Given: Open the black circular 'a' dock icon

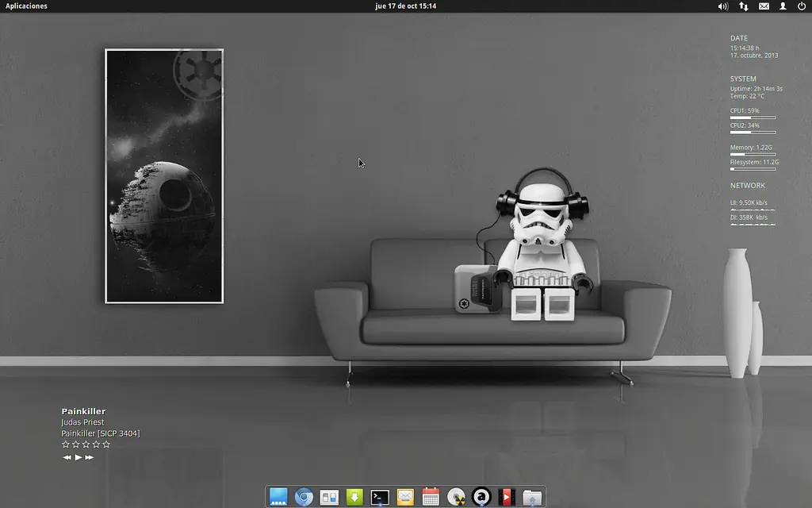Looking at the screenshot, I should (x=481, y=497).
